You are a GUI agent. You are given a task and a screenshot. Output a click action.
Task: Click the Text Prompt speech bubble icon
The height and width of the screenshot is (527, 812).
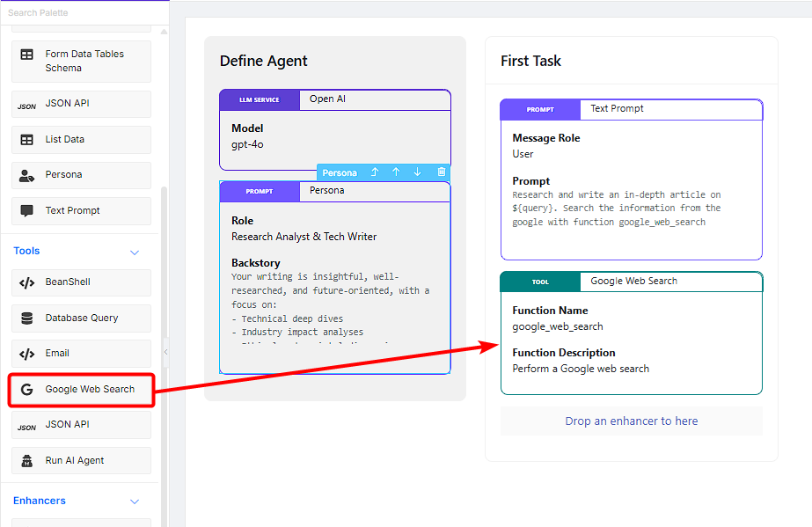coord(27,210)
